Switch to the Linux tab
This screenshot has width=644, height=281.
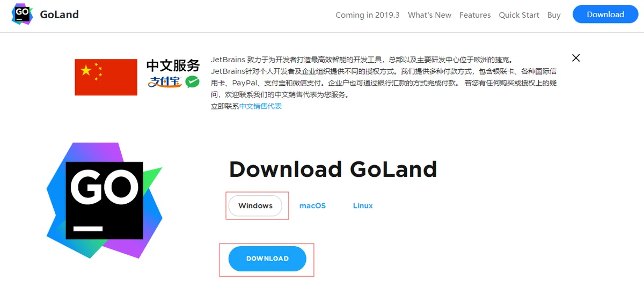363,206
